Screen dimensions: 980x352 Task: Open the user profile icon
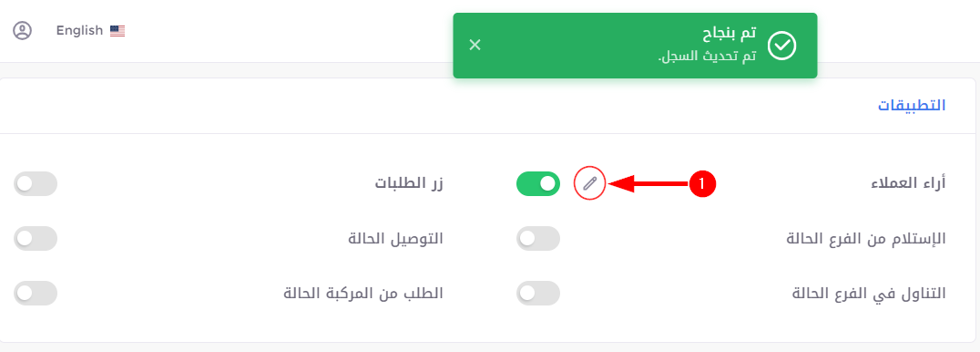(23, 31)
